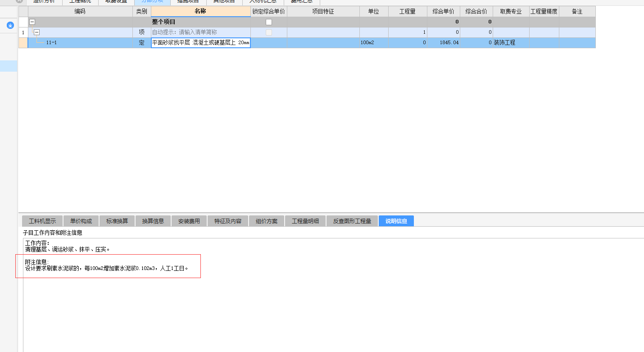Collapse the 整个项目 tree node
This screenshot has width=644, height=352.
[x=32, y=22]
